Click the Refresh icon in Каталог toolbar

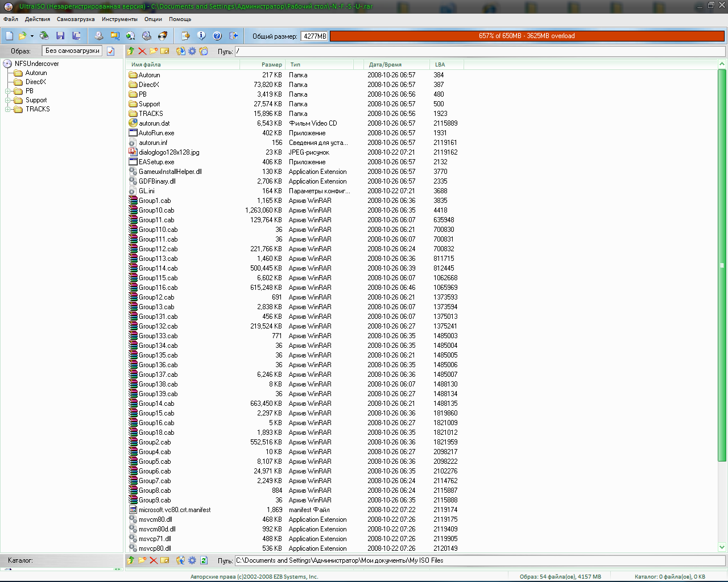pyautogui.click(x=204, y=560)
